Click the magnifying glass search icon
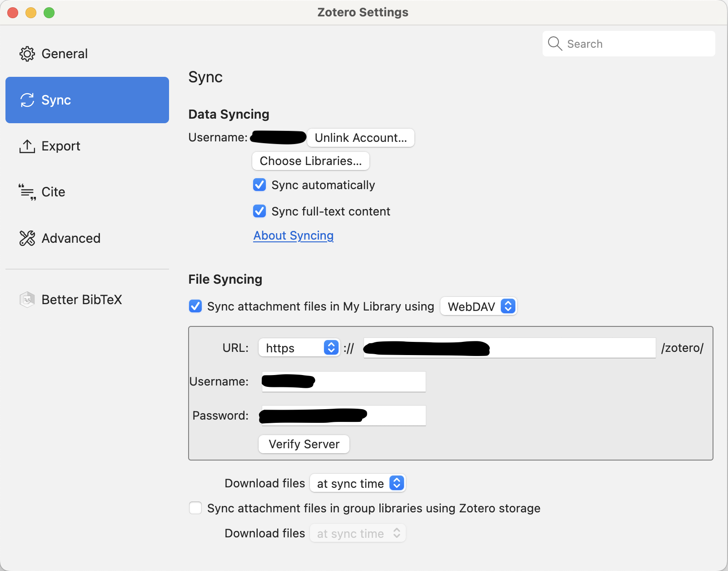 (555, 44)
